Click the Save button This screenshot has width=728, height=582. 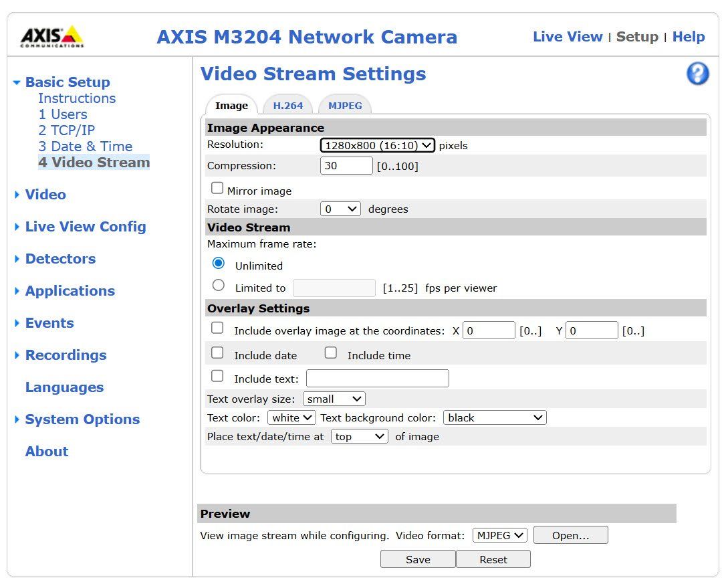point(418,559)
